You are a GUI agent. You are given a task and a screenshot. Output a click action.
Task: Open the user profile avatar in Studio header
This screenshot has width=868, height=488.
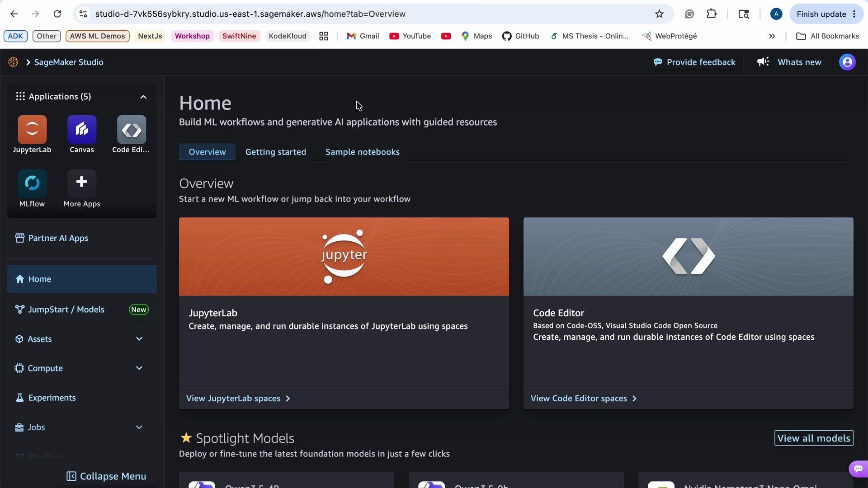847,62
